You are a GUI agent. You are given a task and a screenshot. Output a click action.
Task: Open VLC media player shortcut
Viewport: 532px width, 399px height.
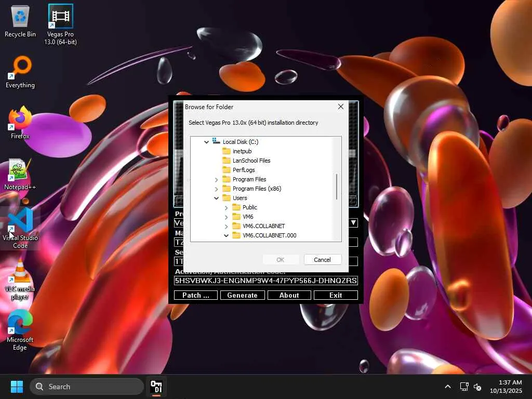(x=20, y=280)
